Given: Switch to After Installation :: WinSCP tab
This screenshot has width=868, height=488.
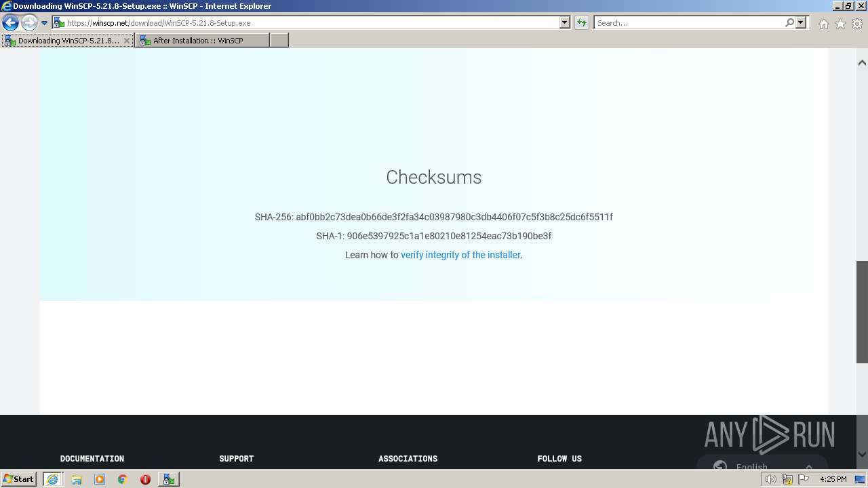Looking at the screenshot, I should point(202,41).
